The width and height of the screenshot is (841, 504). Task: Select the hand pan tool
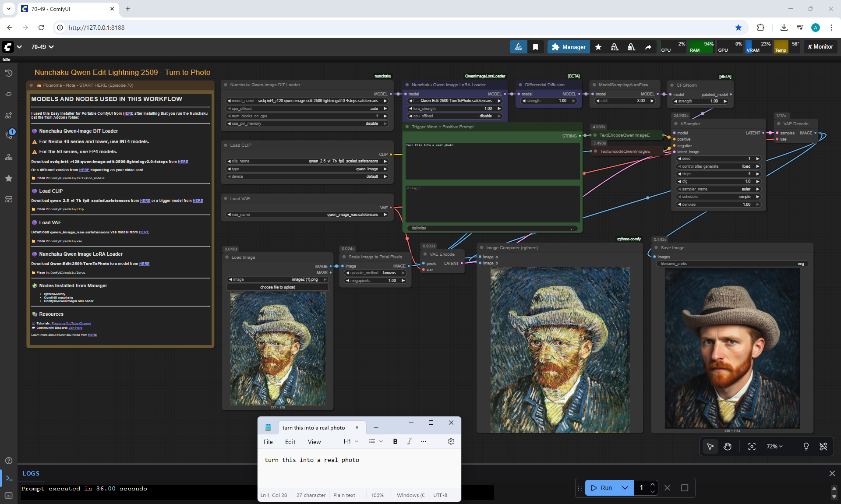click(728, 446)
